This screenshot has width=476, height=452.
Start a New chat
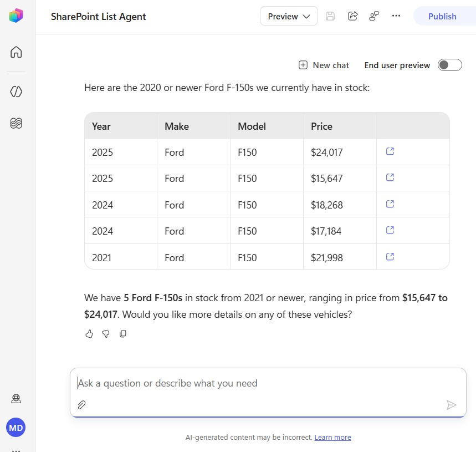324,65
